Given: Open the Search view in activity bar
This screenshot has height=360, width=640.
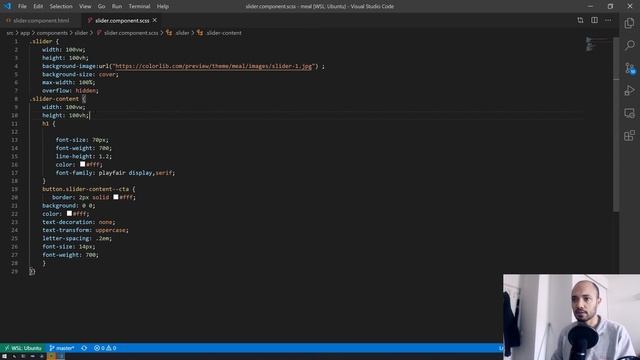Looking at the screenshot, I should [x=629, y=45].
